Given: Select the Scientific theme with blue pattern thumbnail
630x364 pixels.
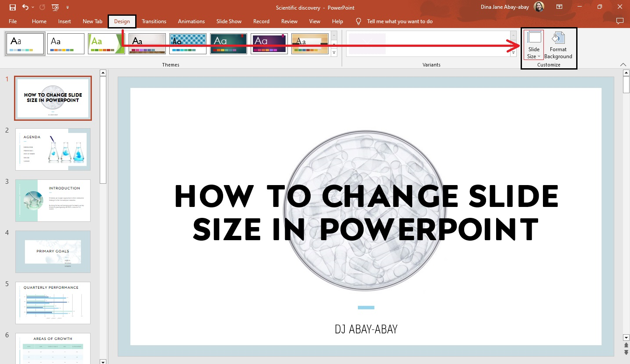Looking at the screenshot, I should (188, 43).
